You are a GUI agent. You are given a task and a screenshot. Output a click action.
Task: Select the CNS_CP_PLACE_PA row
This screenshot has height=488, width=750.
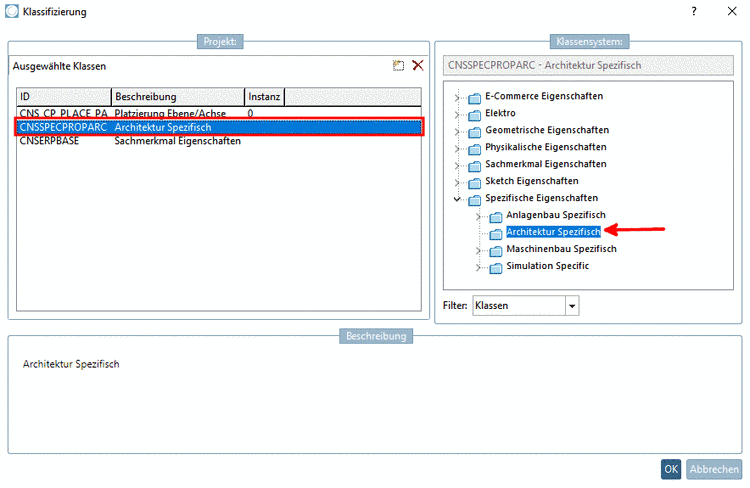[219, 113]
